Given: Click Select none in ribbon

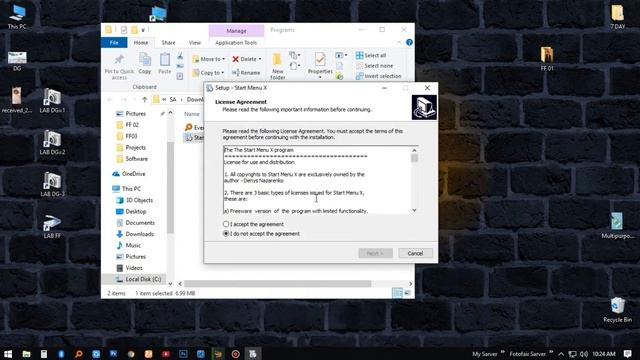Looking at the screenshot, I should [374, 66].
